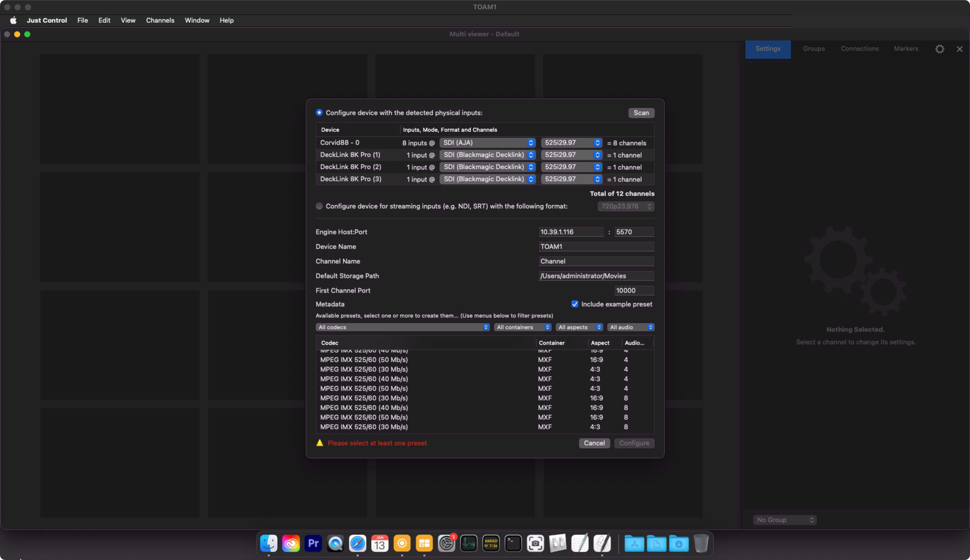Open DeckLink 8K Pro (3) format dropdown

(x=571, y=179)
